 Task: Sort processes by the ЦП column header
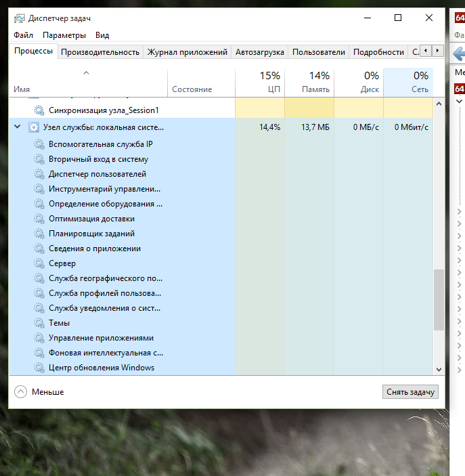[x=259, y=82]
